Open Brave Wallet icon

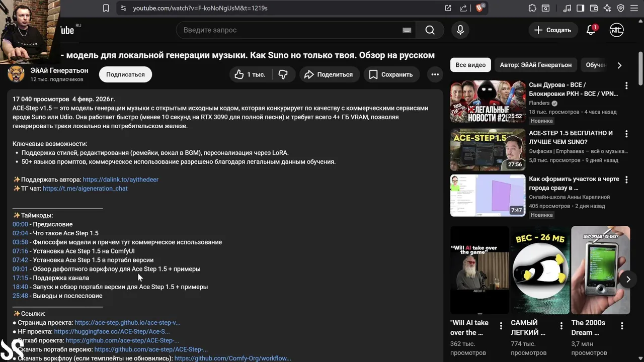594,8
